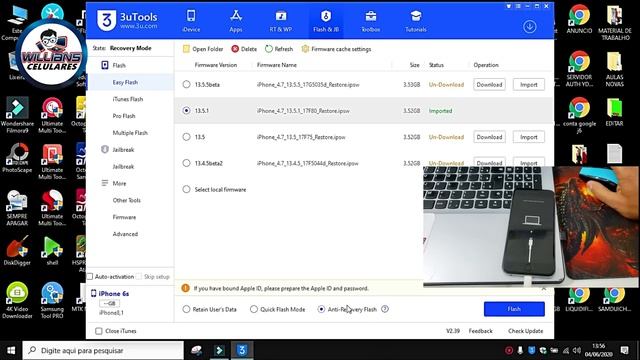Toggle the Close iTunes checkbox
The width and height of the screenshot is (640, 360).
(99, 331)
